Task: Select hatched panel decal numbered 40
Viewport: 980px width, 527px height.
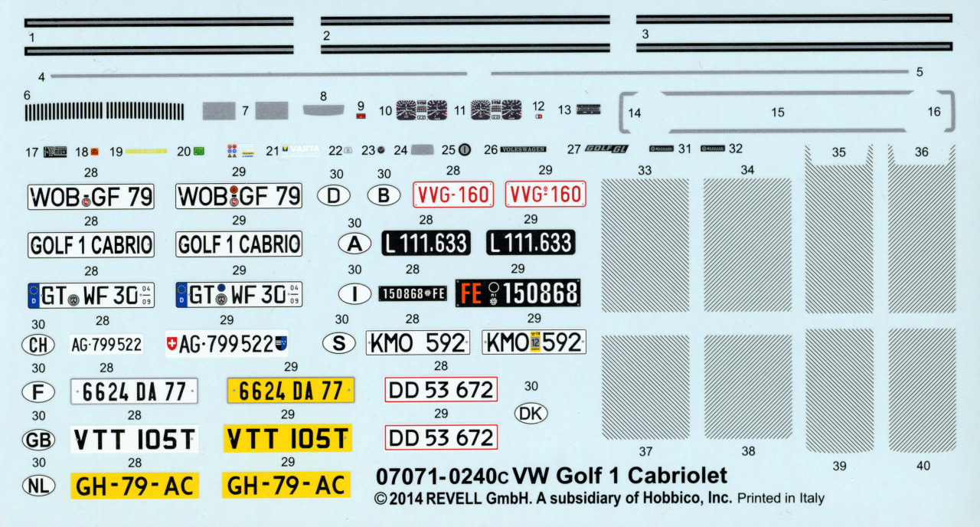Action: [922, 391]
